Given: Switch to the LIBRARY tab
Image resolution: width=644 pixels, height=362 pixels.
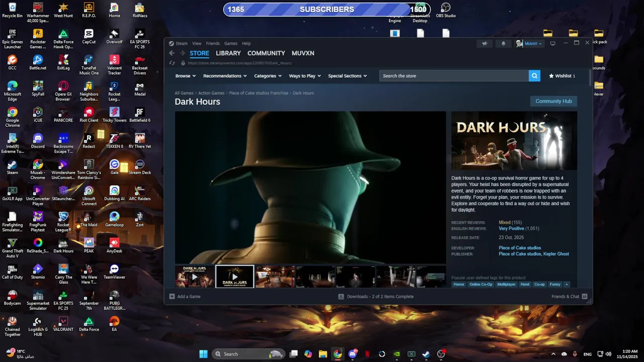Looking at the screenshot, I should click(x=228, y=53).
